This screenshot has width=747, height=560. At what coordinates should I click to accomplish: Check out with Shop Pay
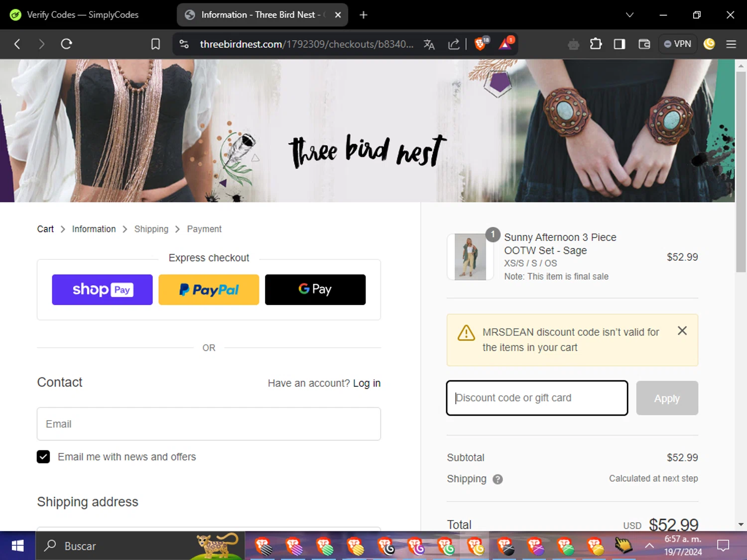coord(102,290)
